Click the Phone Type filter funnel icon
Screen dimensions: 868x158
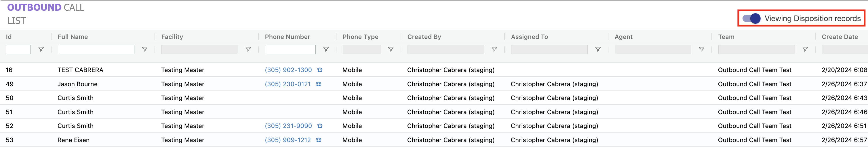391,49
